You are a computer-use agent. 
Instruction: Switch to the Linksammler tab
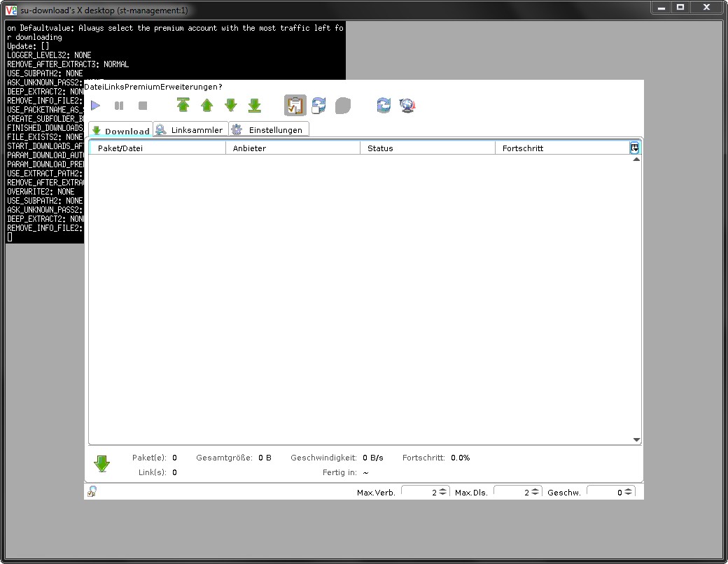click(190, 130)
